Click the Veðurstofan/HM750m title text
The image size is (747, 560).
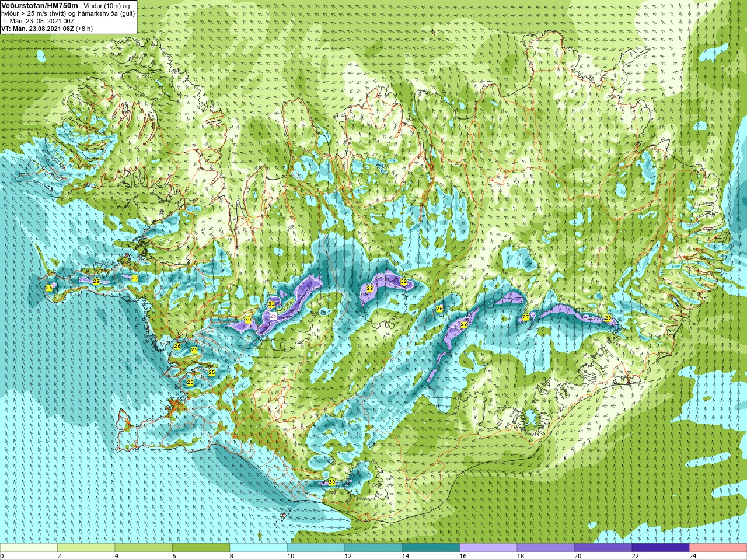pos(40,5)
